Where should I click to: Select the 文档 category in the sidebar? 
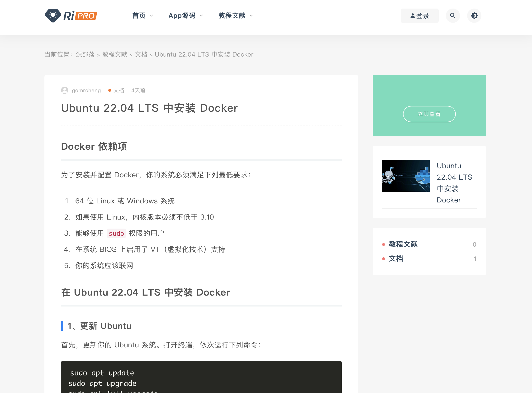point(396,259)
